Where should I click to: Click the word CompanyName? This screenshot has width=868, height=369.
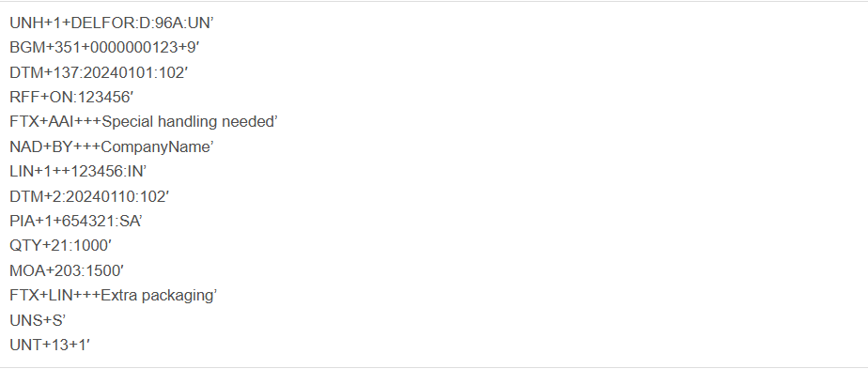(x=157, y=147)
